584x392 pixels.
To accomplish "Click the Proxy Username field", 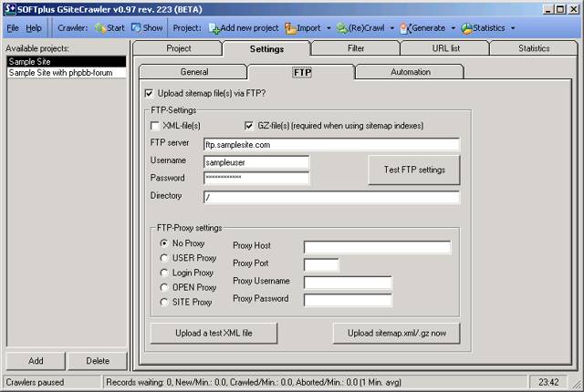I will tap(348, 283).
